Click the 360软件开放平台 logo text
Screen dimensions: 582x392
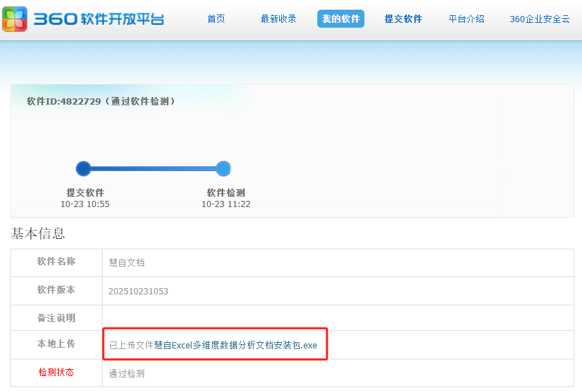98,19
